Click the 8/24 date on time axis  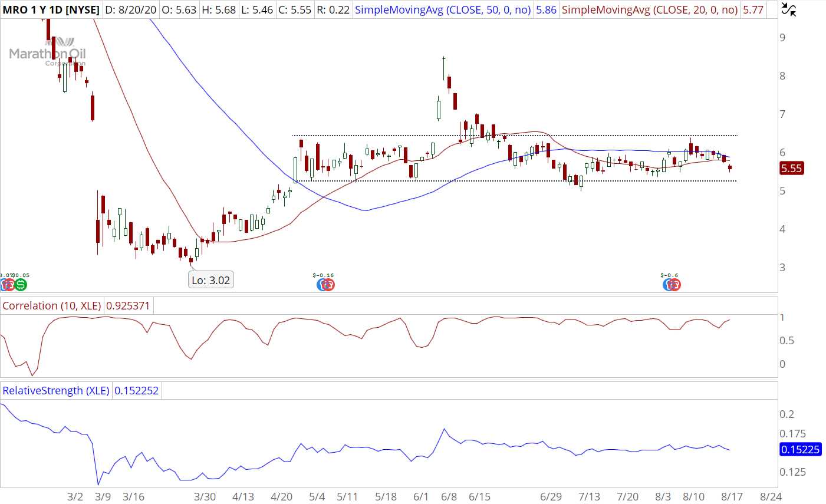[771, 496]
